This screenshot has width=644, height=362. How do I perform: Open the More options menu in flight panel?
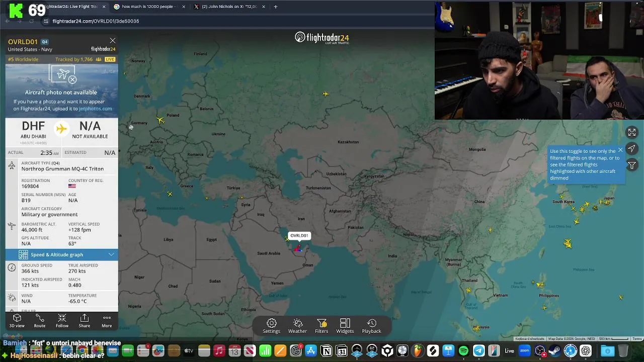click(x=107, y=321)
